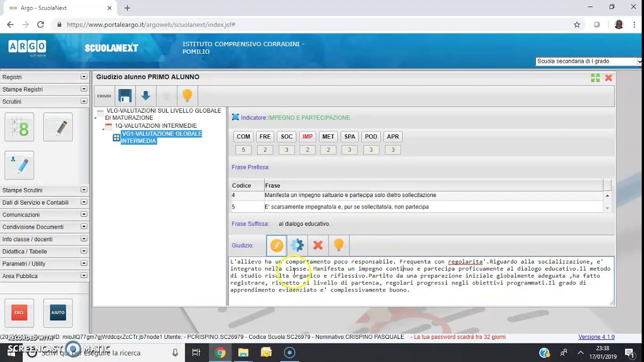Open the Scuola secondaria di I grado dropdown
This screenshot has width=644, height=362.
(x=588, y=61)
